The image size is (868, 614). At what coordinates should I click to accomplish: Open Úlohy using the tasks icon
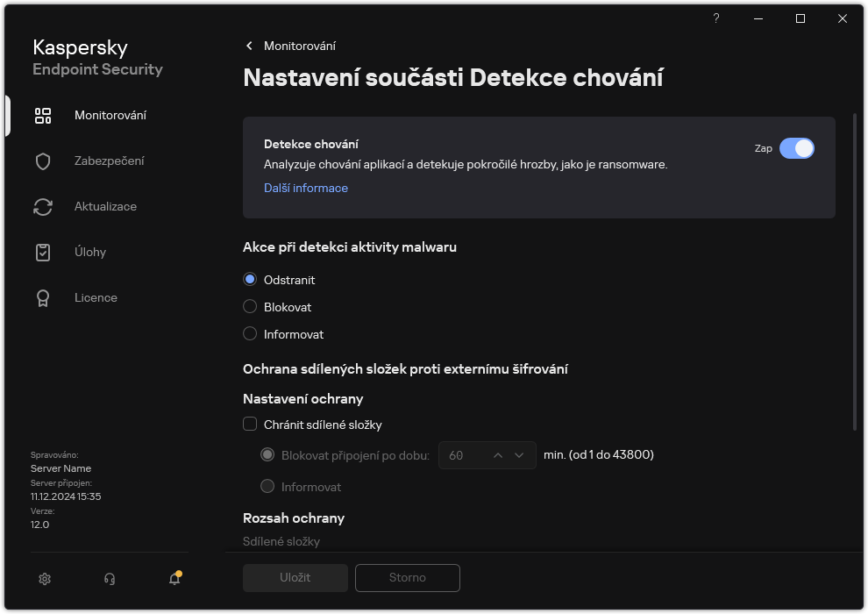pos(43,252)
